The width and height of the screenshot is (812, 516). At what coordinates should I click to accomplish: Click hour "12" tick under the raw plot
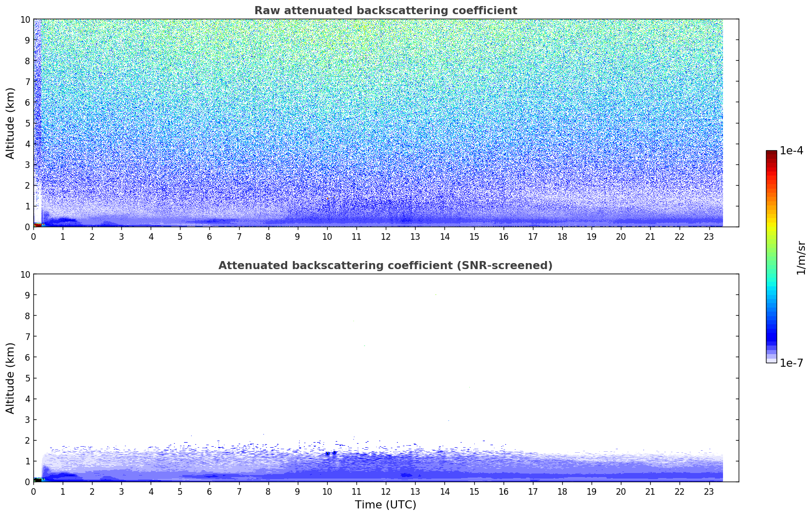pyautogui.click(x=386, y=236)
